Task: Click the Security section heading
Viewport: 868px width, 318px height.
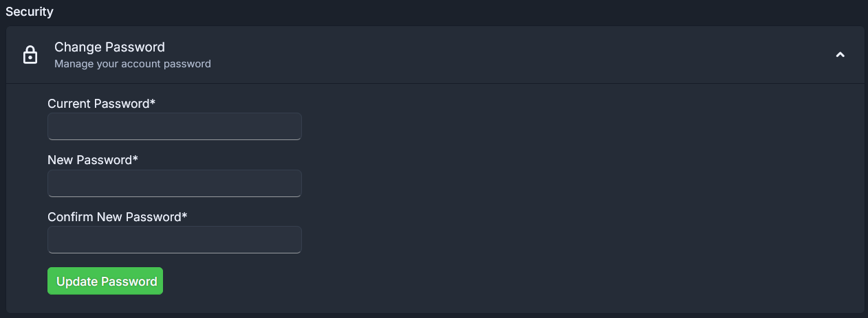Action: pos(30,12)
